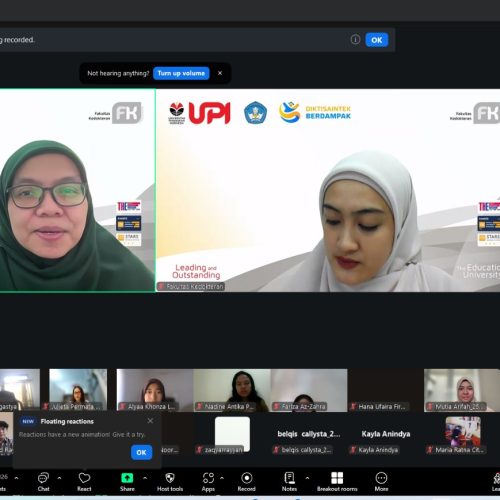
Task: Select Hana Ufaira's participant tile
Action: pos(386,390)
